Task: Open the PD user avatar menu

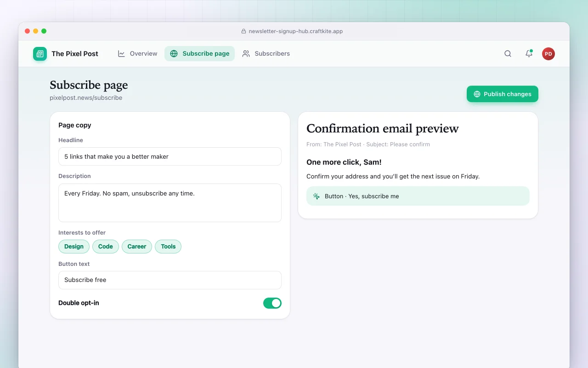Action: point(548,54)
